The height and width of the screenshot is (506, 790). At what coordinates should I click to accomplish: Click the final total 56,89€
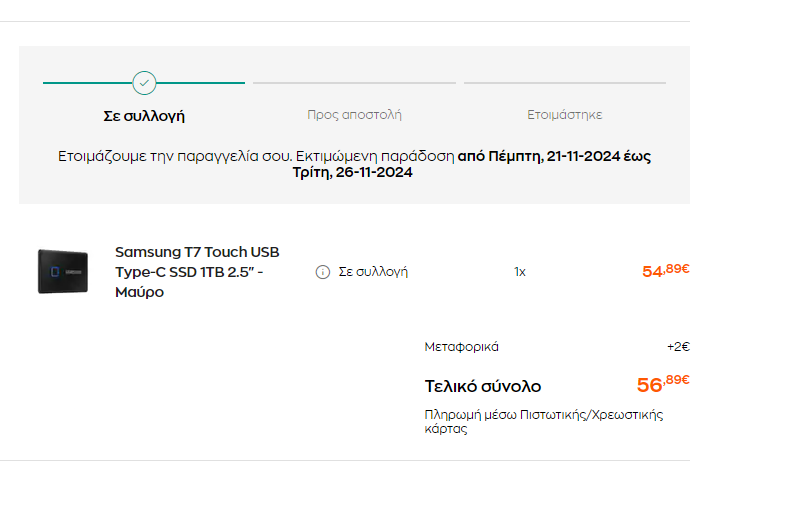tap(663, 385)
